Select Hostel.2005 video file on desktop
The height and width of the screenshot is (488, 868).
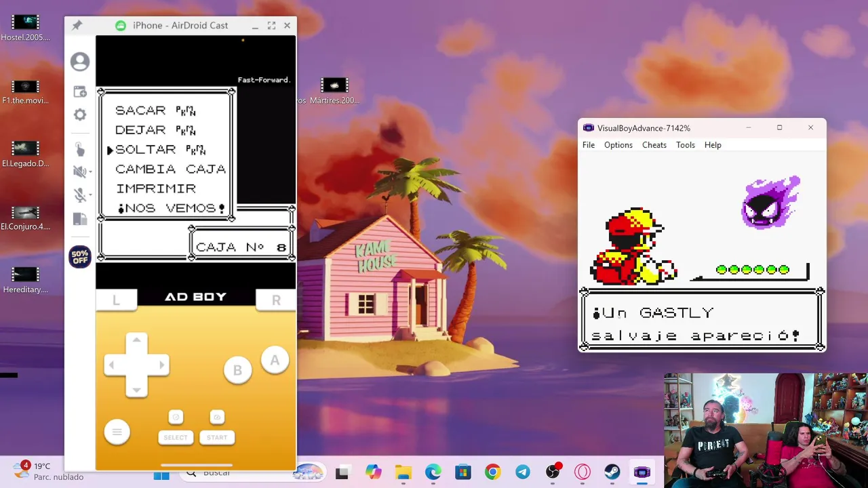(26, 28)
